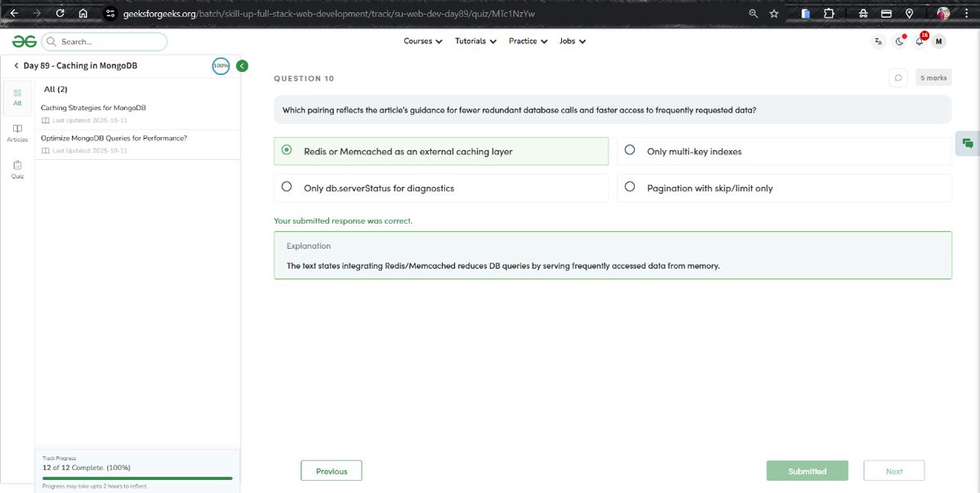Open the blue pages extension icon
The image size is (980, 493).
click(805, 14)
